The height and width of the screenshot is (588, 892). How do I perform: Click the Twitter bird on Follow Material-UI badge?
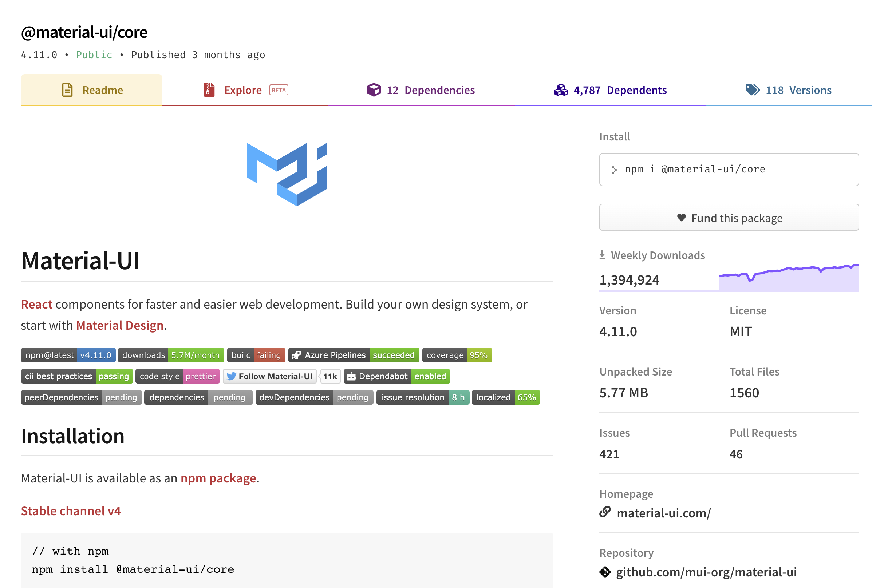click(232, 376)
